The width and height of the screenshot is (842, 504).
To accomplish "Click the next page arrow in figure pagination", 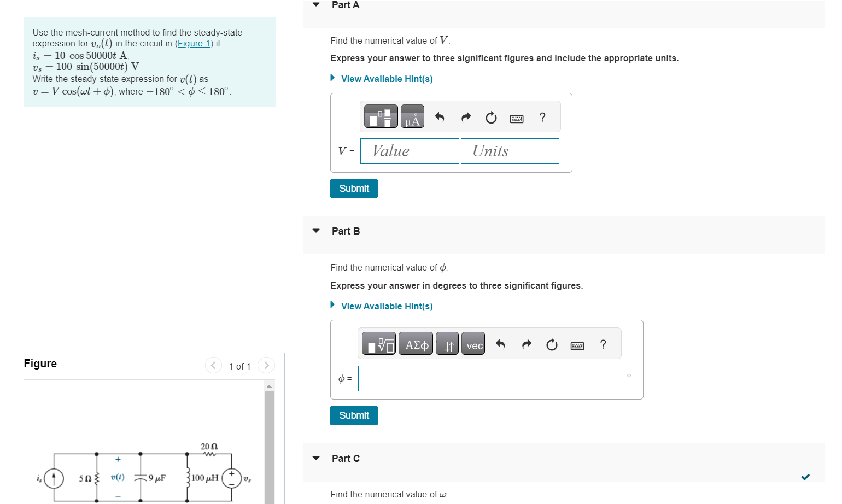I will (266, 365).
